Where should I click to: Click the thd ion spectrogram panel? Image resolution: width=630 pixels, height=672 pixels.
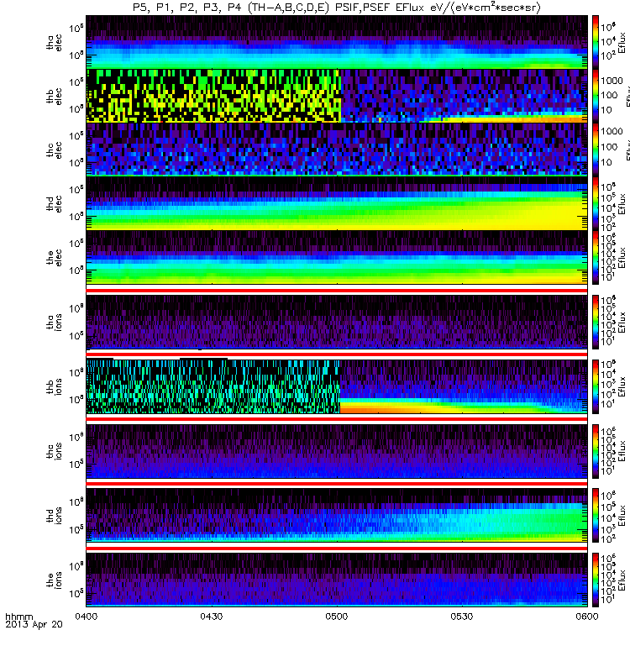(x=337, y=515)
